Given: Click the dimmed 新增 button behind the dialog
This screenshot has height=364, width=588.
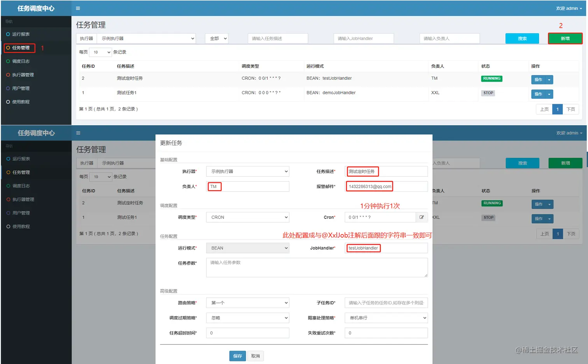Looking at the screenshot, I should click(565, 163).
